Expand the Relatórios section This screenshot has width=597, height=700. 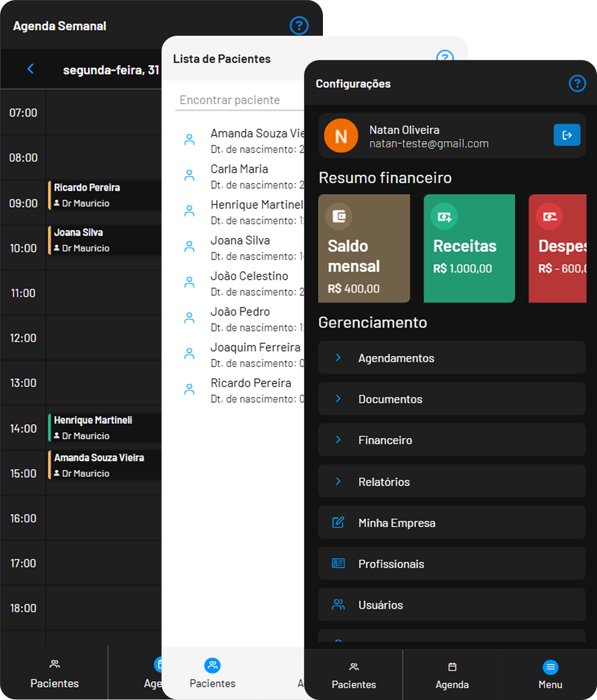point(451,482)
